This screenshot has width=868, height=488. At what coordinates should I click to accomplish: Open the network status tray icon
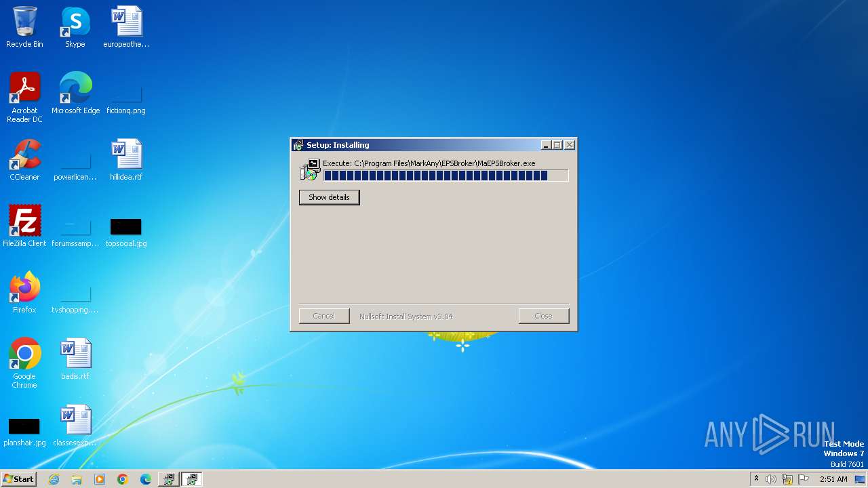[787, 479]
